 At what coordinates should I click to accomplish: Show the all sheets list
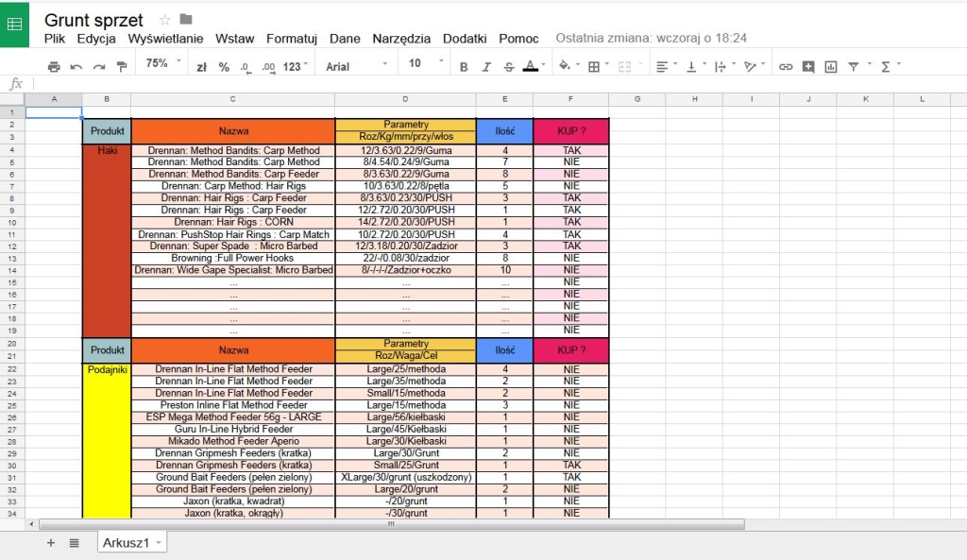click(x=74, y=543)
